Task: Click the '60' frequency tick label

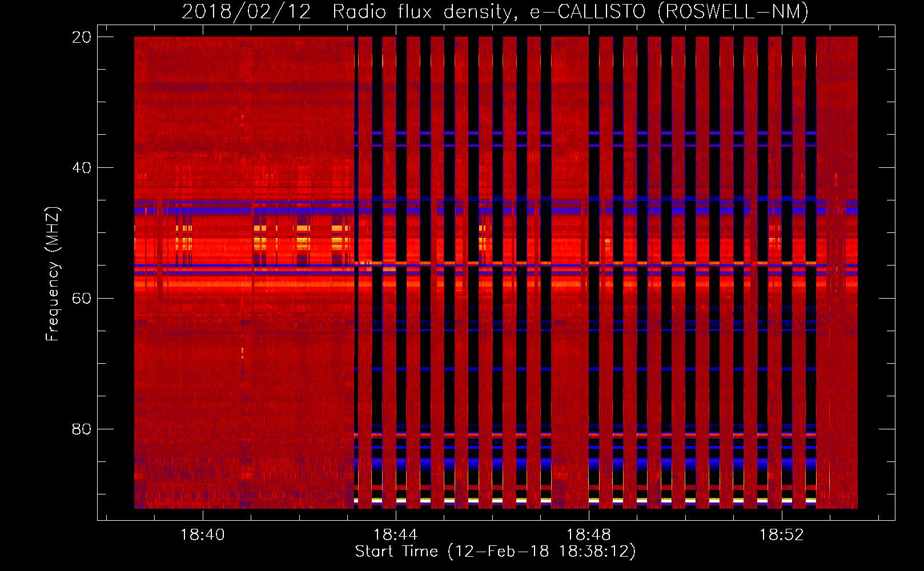Action: click(82, 299)
